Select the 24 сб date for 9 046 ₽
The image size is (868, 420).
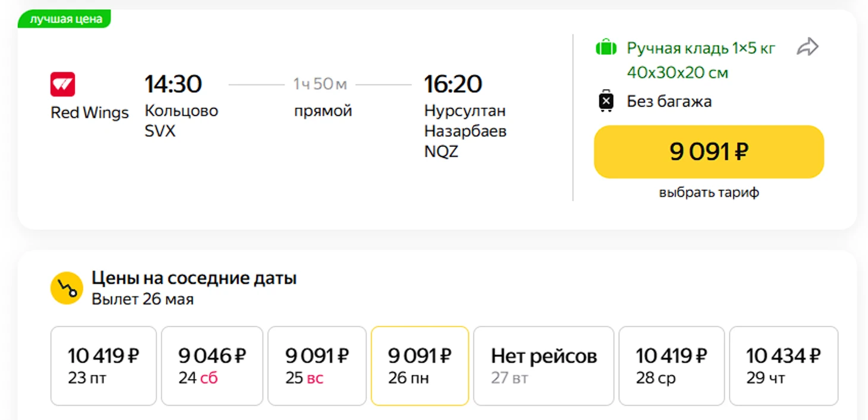point(212,366)
